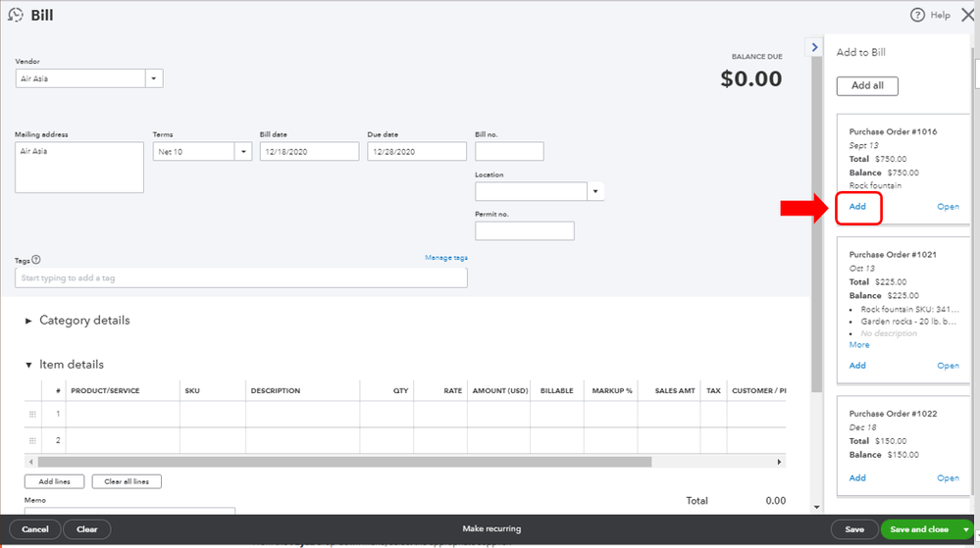Click the Tags help info icon

tap(36, 260)
